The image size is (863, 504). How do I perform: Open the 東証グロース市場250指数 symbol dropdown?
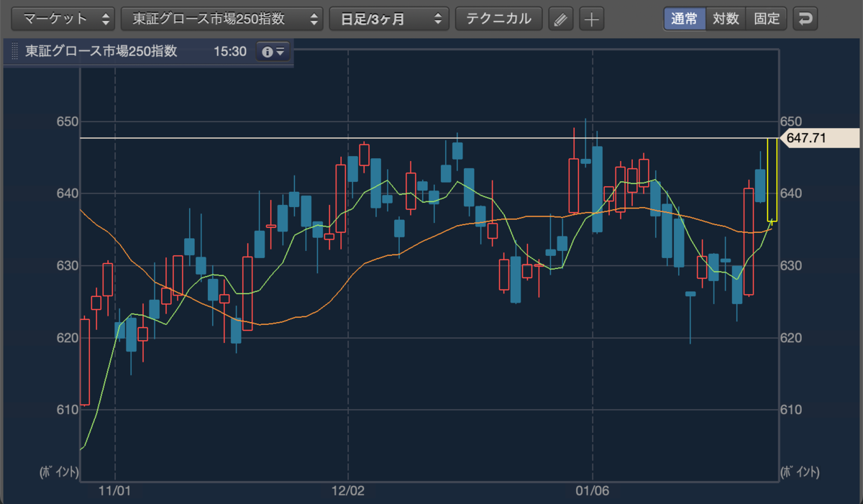pos(222,19)
